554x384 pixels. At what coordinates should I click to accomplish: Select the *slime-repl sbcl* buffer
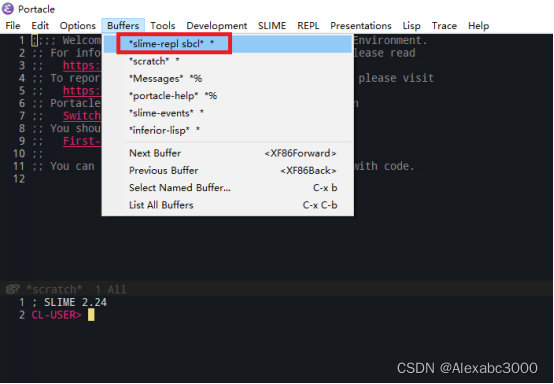228,43
